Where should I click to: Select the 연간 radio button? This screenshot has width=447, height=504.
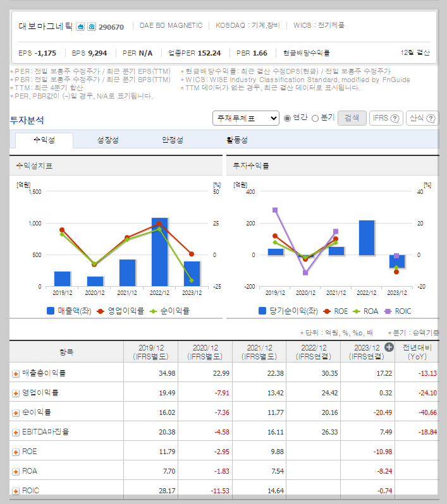[x=287, y=118]
